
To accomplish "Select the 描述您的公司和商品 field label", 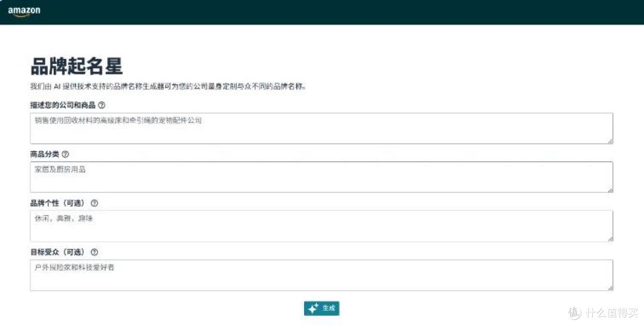I will tap(63, 105).
